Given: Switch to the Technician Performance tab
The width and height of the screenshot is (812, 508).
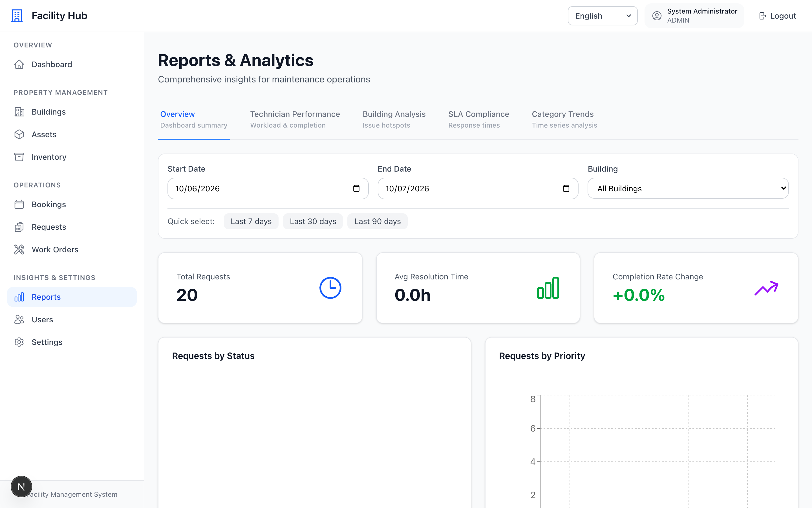Looking at the screenshot, I should click(295, 119).
